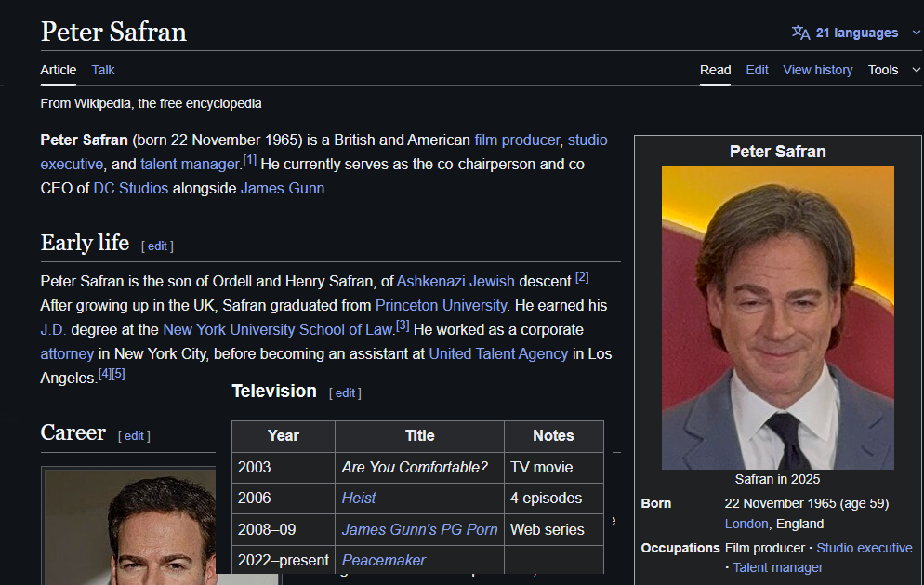Image resolution: width=924 pixels, height=585 pixels.
Task: Open New York University School of Law link
Action: [278, 329]
